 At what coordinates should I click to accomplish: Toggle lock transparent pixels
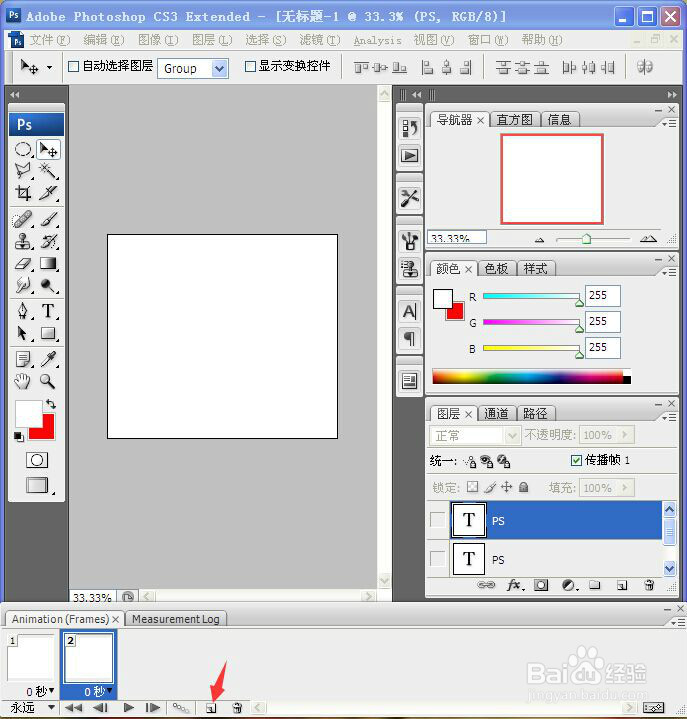click(x=472, y=487)
